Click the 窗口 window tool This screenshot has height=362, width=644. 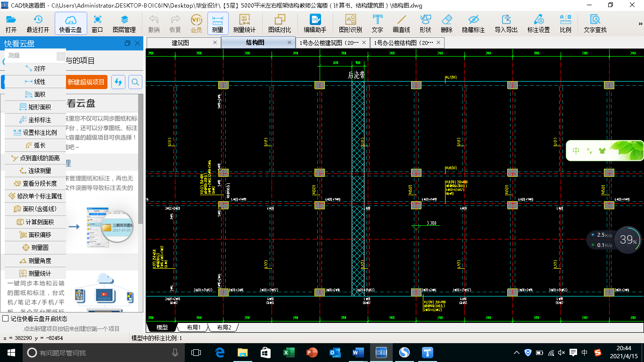pos(98,24)
